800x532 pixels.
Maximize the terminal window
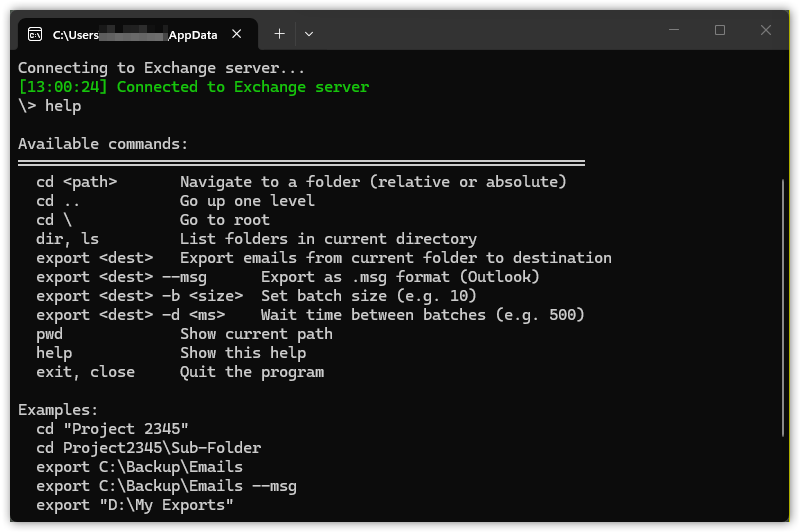click(x=720, y=31)
